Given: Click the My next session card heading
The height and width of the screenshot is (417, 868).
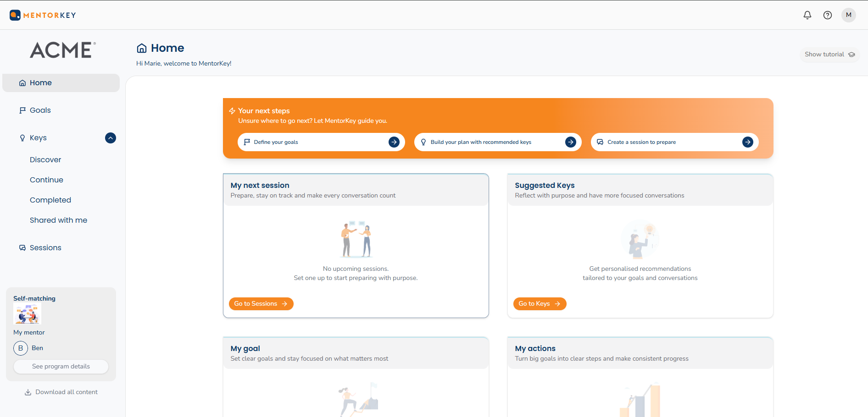Looking at the screenshot, I should 260,185.
